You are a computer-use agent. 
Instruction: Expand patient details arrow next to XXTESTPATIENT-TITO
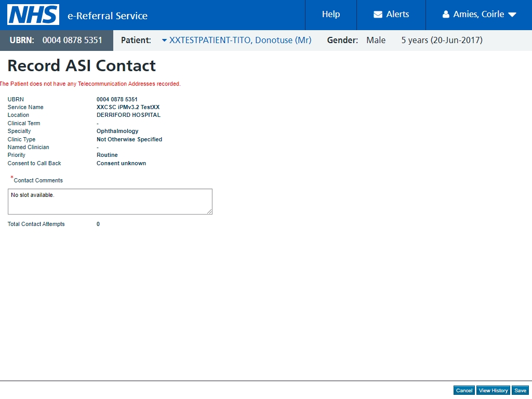click(164, 41)
